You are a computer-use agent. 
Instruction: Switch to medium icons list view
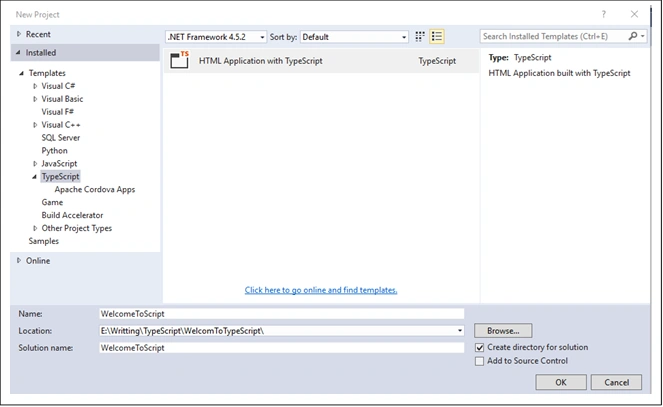(x=436, y=37)
